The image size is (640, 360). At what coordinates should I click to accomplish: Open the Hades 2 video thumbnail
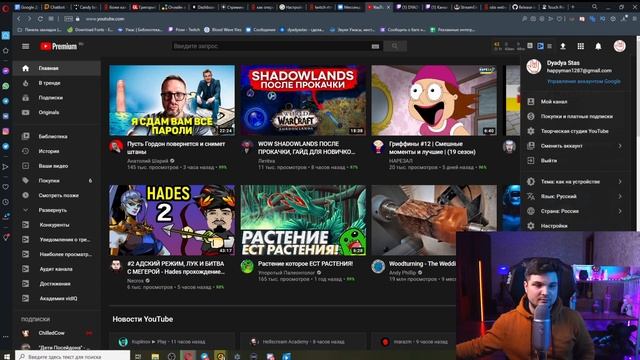pos(172,220)
